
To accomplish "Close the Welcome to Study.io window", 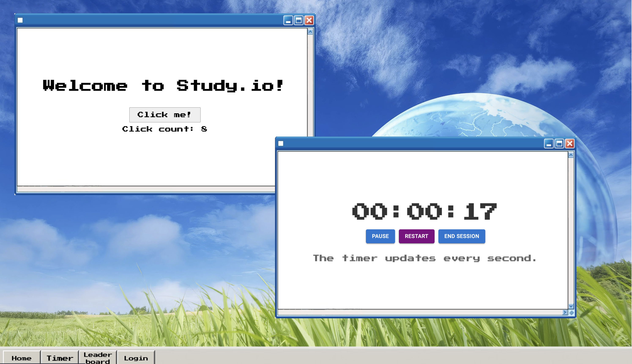I will click(x=309, y=20).
